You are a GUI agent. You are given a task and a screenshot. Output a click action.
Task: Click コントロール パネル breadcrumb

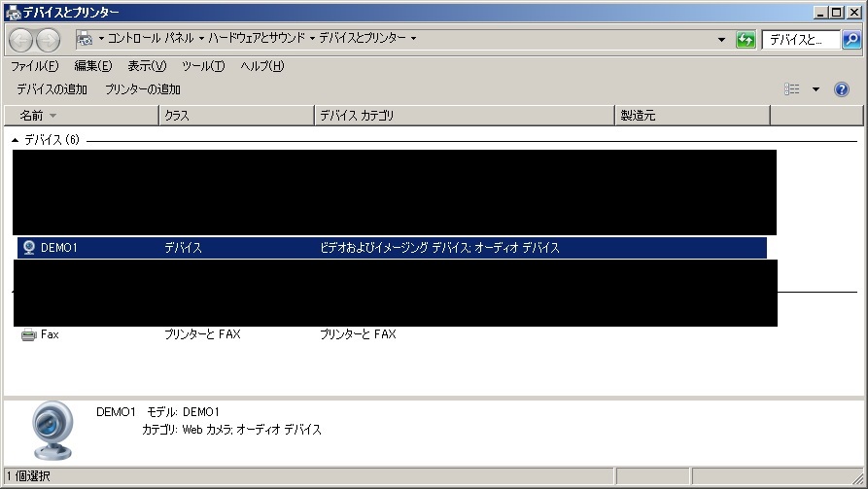point(151,38)
